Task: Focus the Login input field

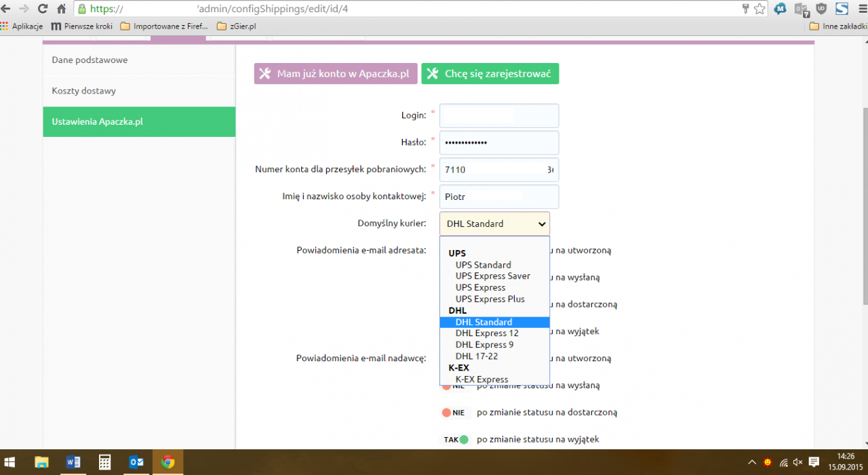Action: [x=499, y=115]
